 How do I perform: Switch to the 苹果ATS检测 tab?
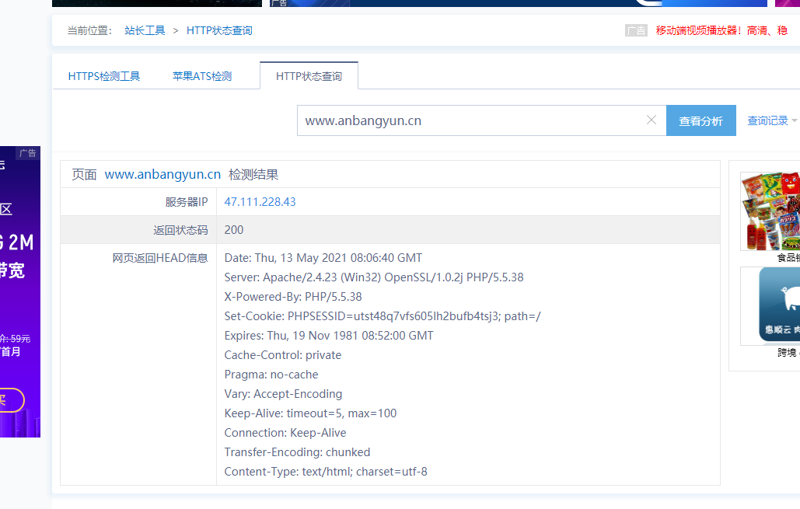point(202,77)
